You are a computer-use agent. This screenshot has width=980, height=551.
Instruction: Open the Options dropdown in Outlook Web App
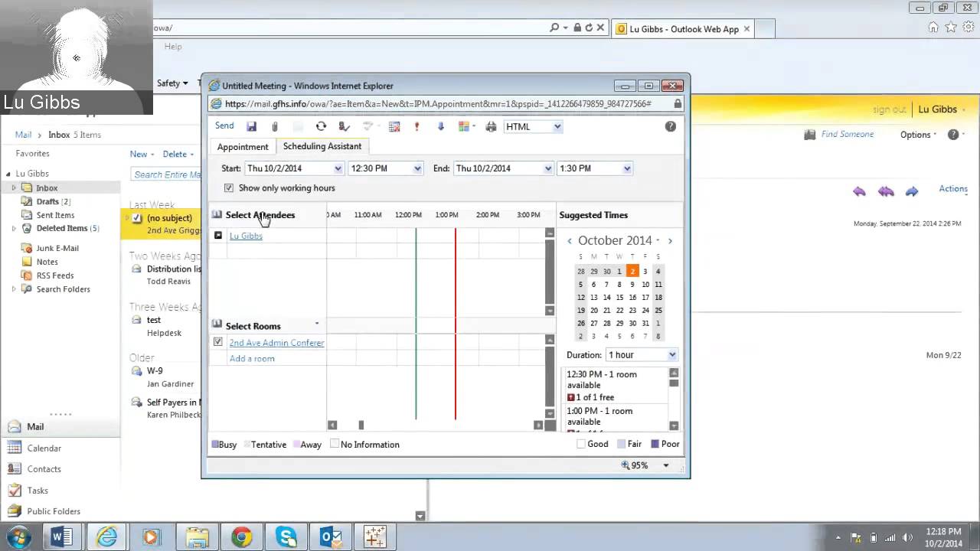[x=918, y=135]
